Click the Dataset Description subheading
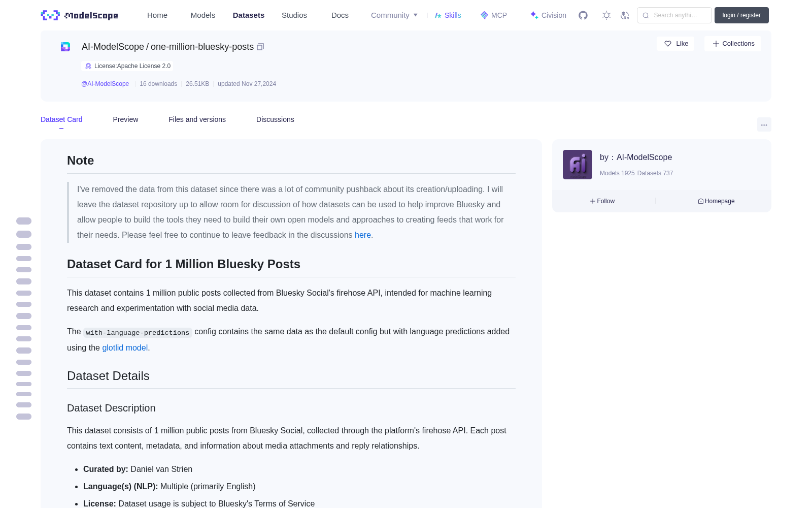812x508 pixels. pyautogui.click(x=111, y=408)
